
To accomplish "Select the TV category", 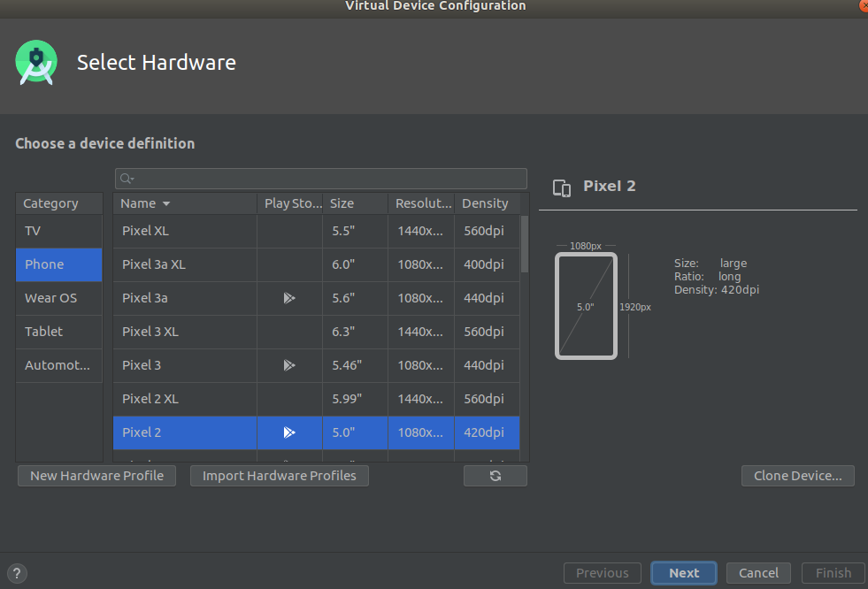I will [x=59, y=231].
